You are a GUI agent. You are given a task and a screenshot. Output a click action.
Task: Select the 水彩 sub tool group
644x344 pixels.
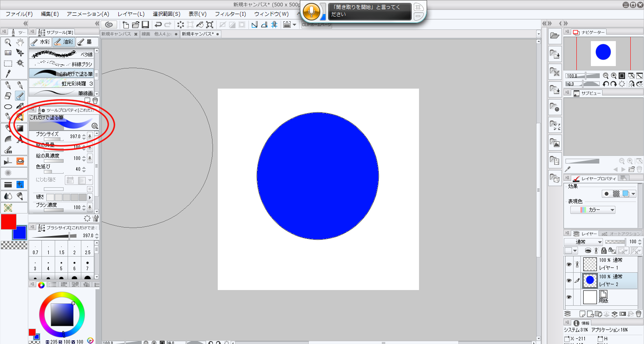(41, 42)
